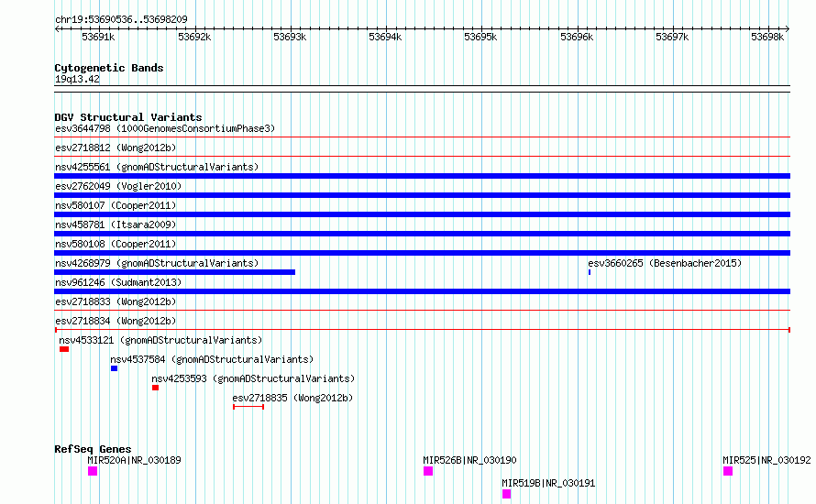Open the esv2718833 (Wong2012b) label
The width and height of the screenshot is (816, 504).
point(116,301)
